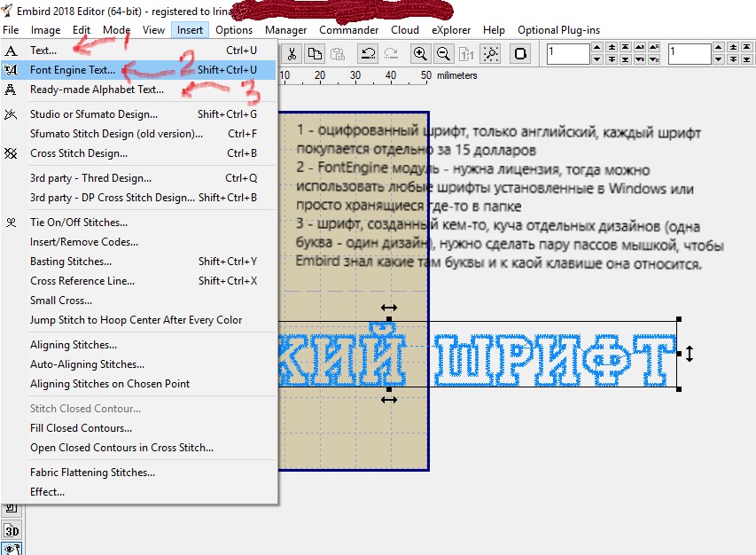Image resolution: width=756 pixels, height=555 pixels.
Task: Choose Fabric Flattening Stitches... entry
Action: coord(139,473)
